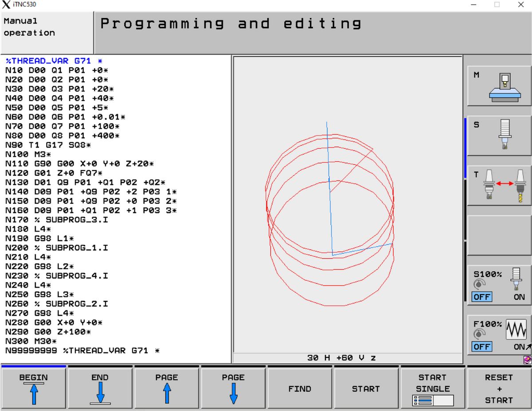Switch S100% spindle override to ON
The height and width of the screenshot is (411, 532).
coord(519,297)
